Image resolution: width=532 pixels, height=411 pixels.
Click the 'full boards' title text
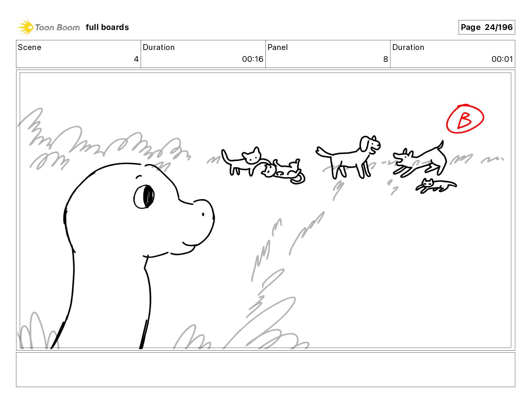[107, 27]
